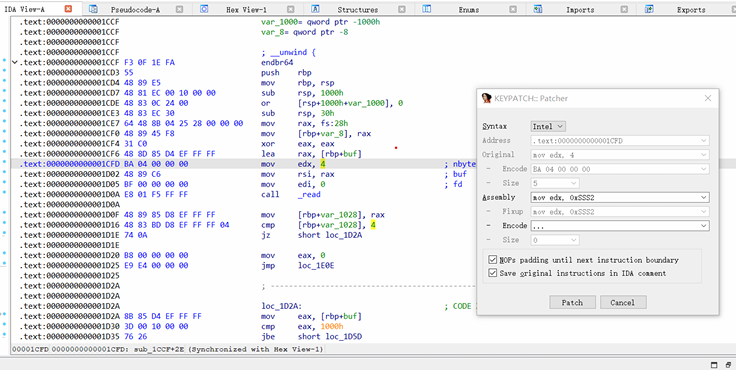Select the 'cmp eax, 1000h' line
The image size is (736, 370).
[x=302, y=326]
